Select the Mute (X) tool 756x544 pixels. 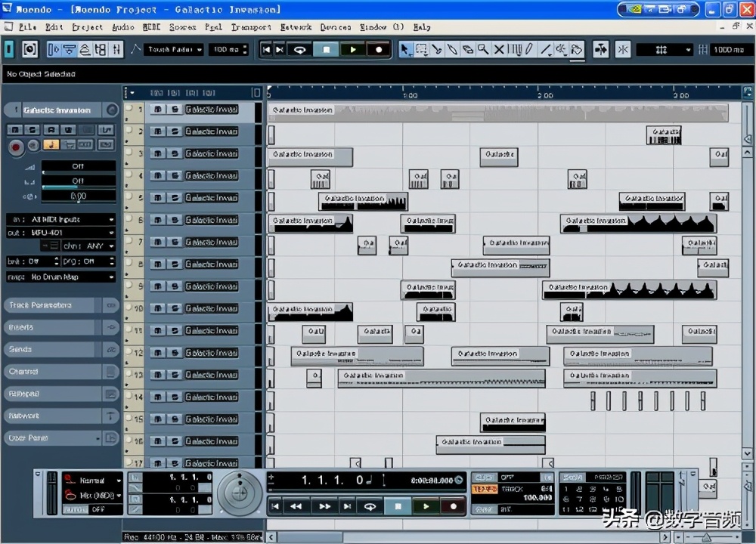tap(499, 50)
